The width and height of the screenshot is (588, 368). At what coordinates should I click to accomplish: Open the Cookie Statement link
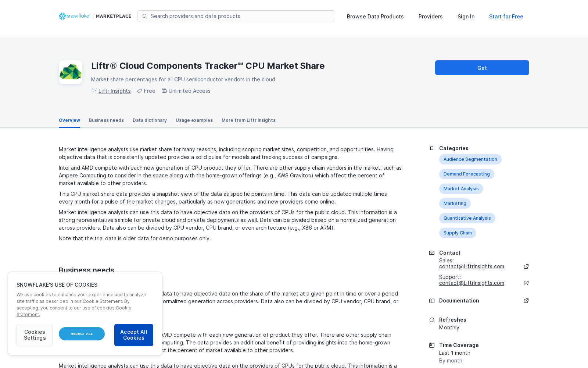(74, 311)
